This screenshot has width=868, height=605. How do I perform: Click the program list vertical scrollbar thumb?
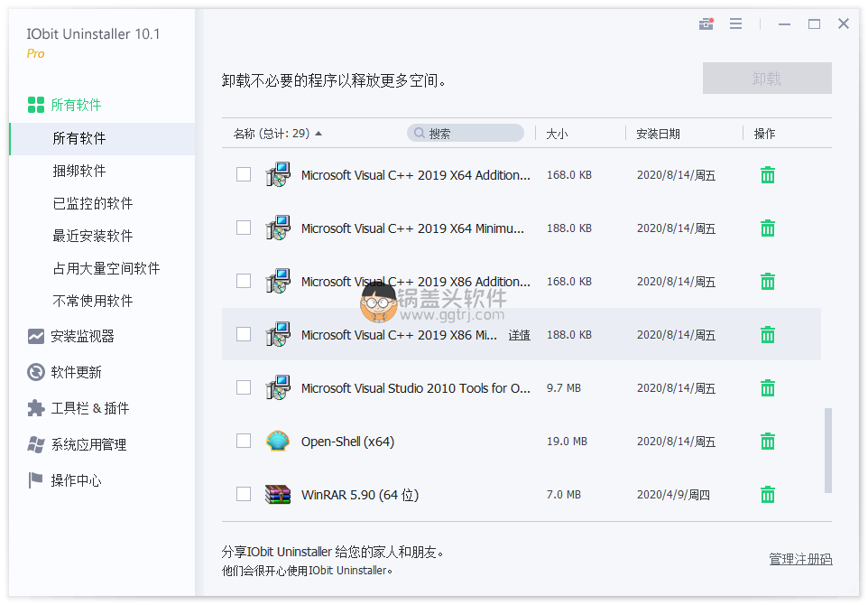tap(828, 451)
